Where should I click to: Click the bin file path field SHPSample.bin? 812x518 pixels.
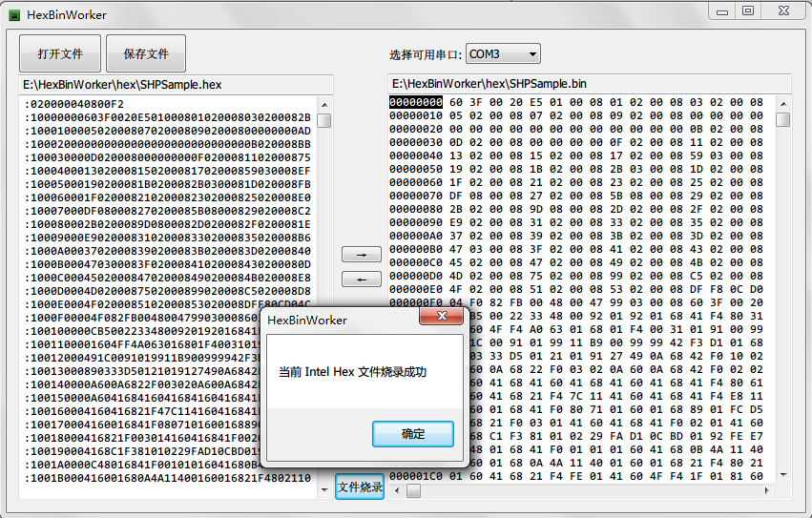[590, 84]
